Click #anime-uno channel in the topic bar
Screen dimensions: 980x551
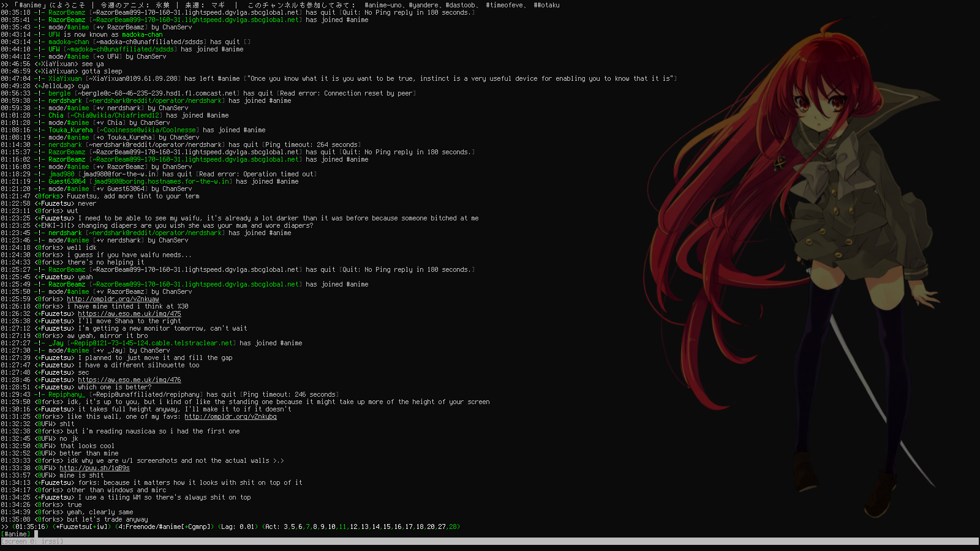[x=383, y=6]
